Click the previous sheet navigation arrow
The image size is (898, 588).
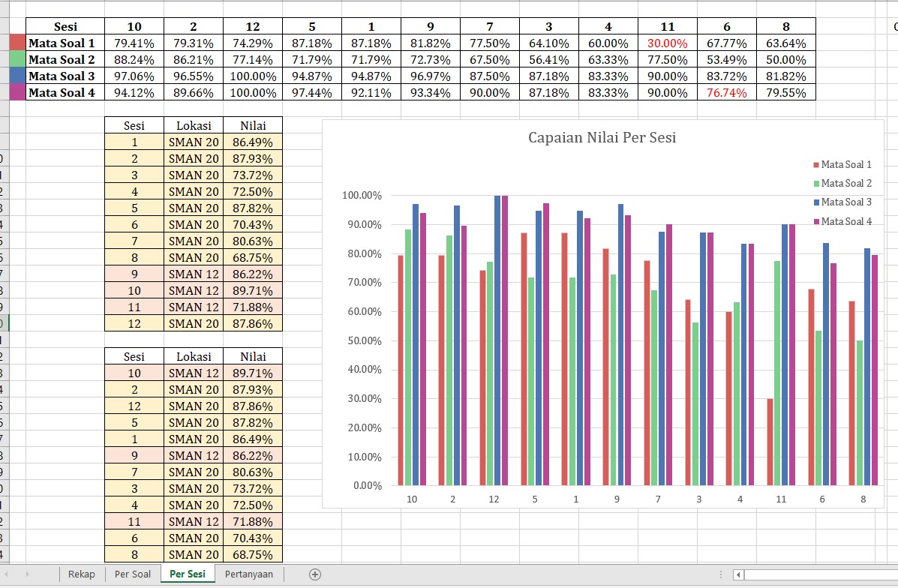coord(10,574)
